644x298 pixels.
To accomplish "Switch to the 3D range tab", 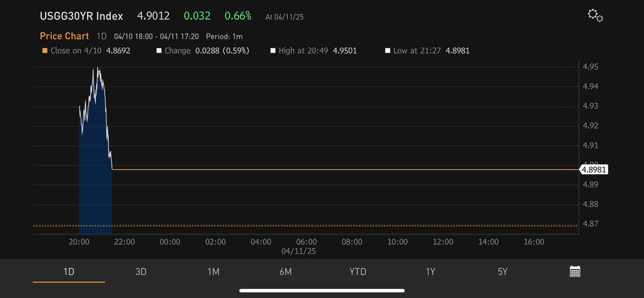I will point(141,272).
